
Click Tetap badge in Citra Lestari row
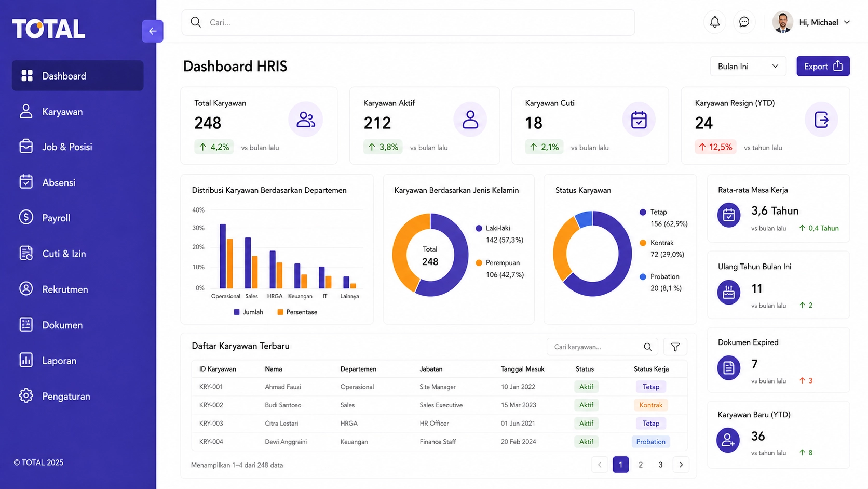tap(651, 424)
